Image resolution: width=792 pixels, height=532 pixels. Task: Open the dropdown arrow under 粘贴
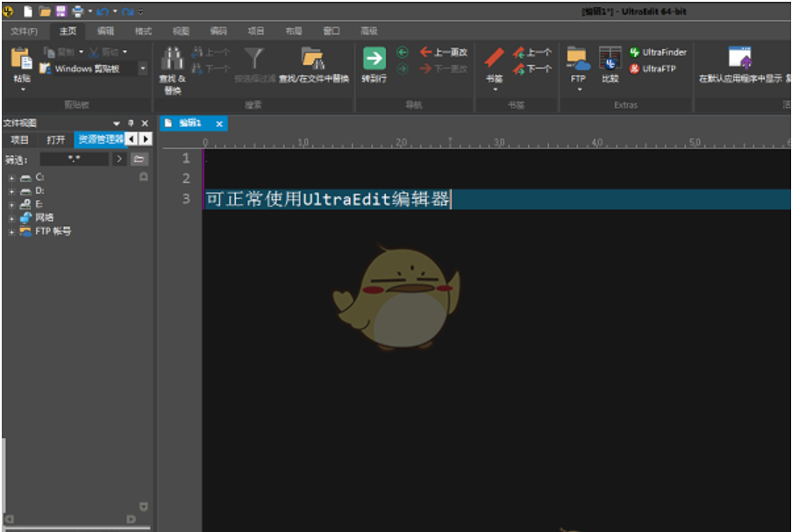[23, 90]
